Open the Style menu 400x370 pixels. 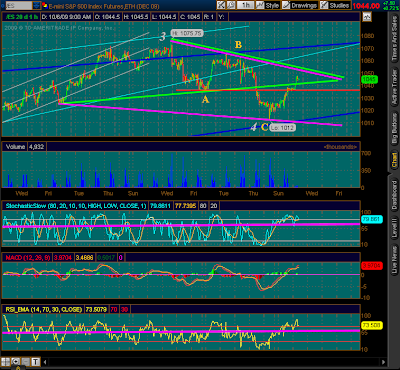coord(268,5)
